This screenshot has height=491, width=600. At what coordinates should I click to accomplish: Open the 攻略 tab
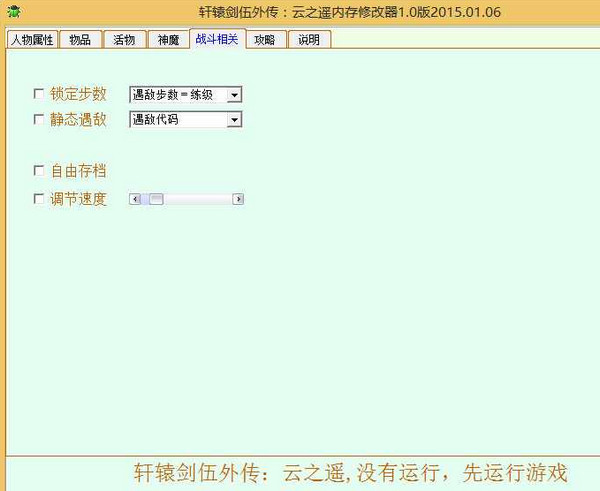click(265, 39)
